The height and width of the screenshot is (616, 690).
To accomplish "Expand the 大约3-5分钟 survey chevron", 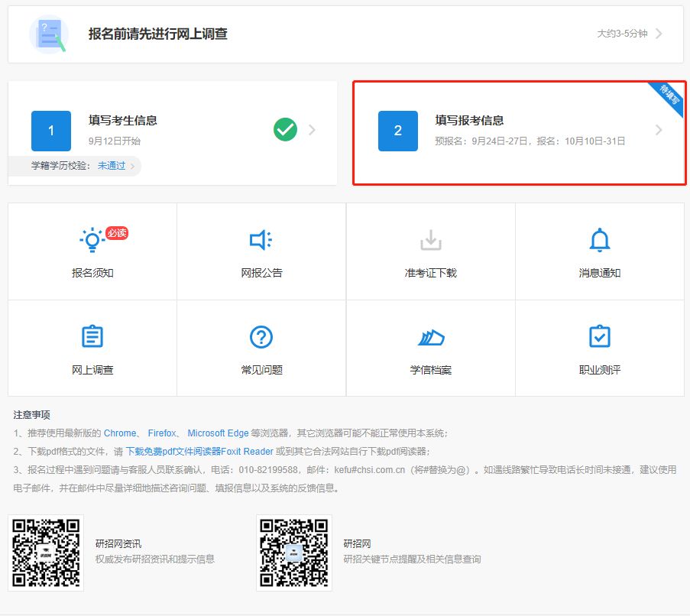I will pyautogui.click(x=659, y=34).
